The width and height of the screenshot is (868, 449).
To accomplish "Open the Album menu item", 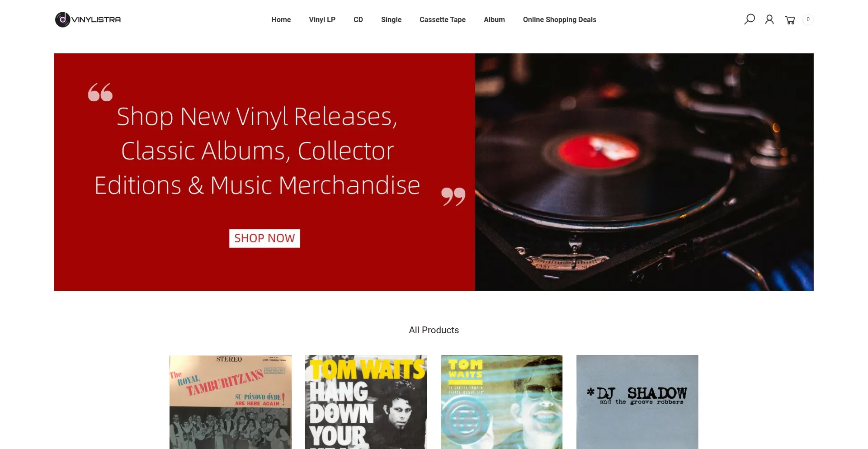I will (494, 19).
